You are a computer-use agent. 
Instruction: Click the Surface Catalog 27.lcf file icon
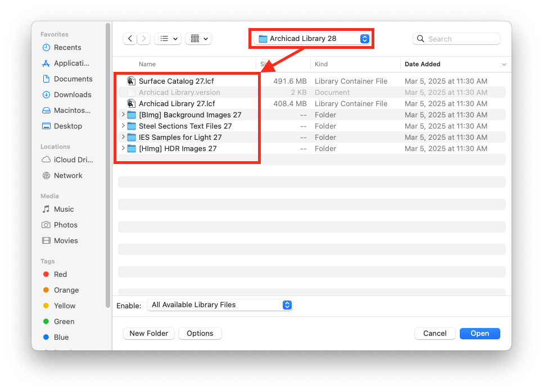coord(131,81)
